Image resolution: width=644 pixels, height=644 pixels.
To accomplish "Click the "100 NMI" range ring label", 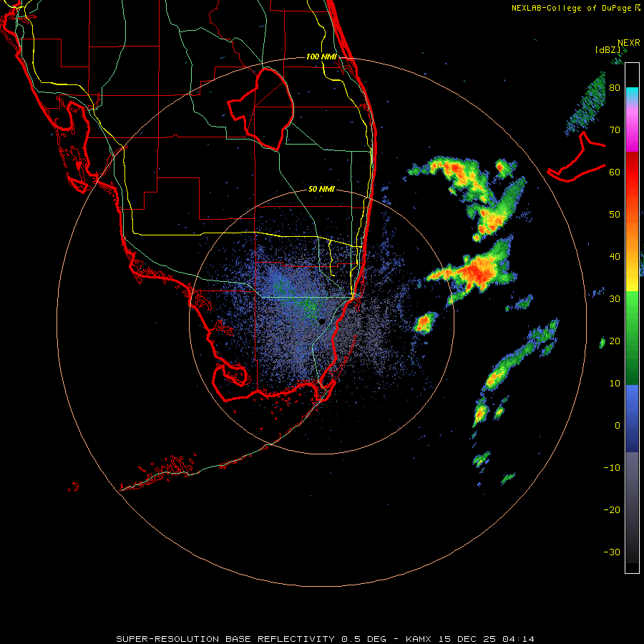I will pos(321,57).
